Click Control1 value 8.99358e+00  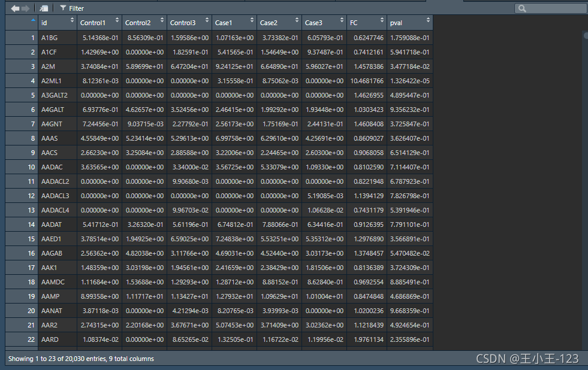tap(99, 296)
